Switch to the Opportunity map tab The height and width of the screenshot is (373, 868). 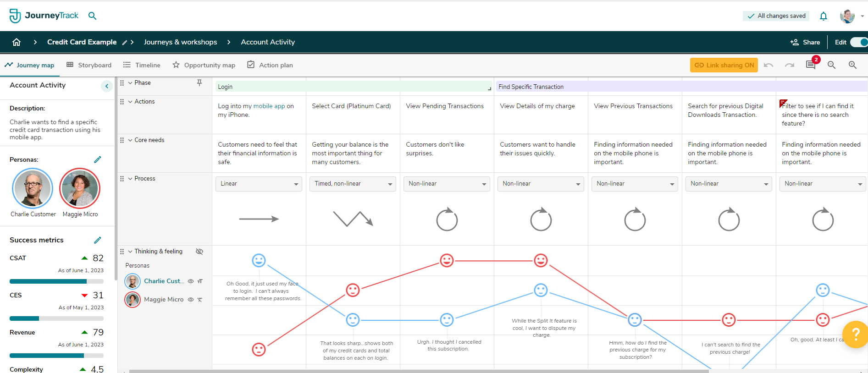204,65
